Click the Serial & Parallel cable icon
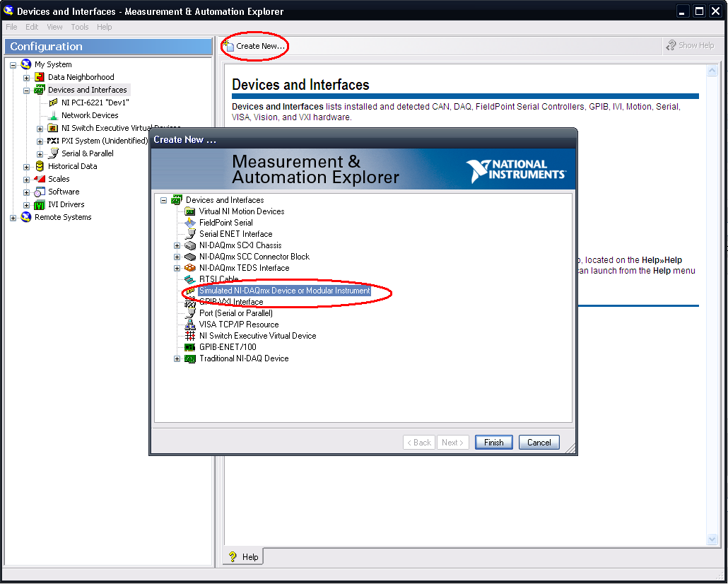The width and height of the screenshot is (728, 584). tap(54, 153)
